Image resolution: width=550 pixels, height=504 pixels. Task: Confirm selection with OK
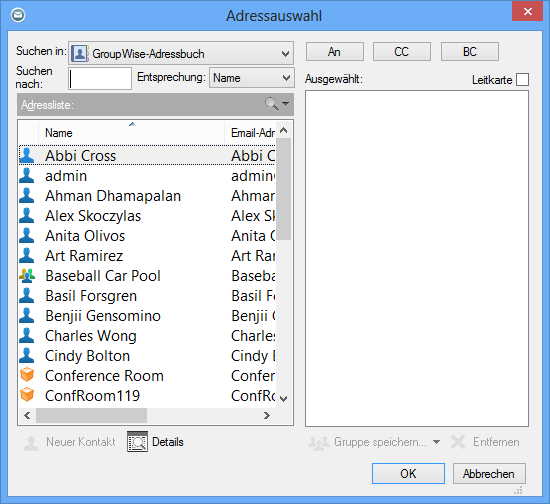(408, 473)
